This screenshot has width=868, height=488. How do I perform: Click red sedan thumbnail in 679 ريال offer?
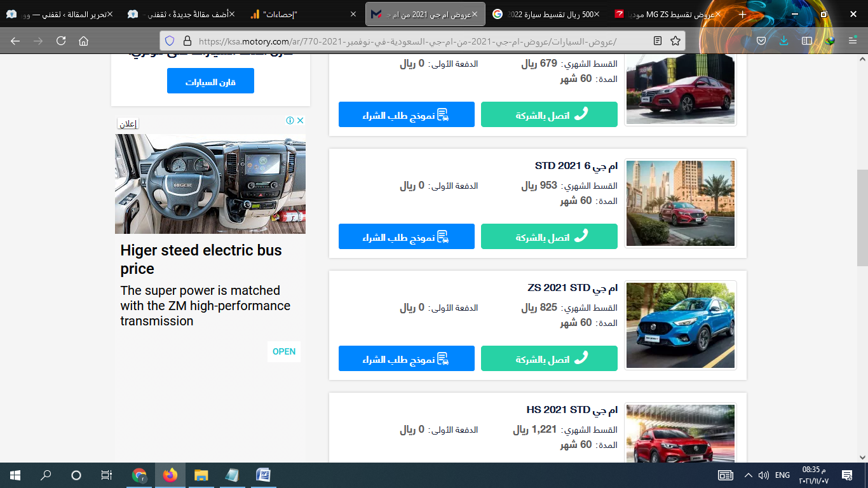click(681, 89)
